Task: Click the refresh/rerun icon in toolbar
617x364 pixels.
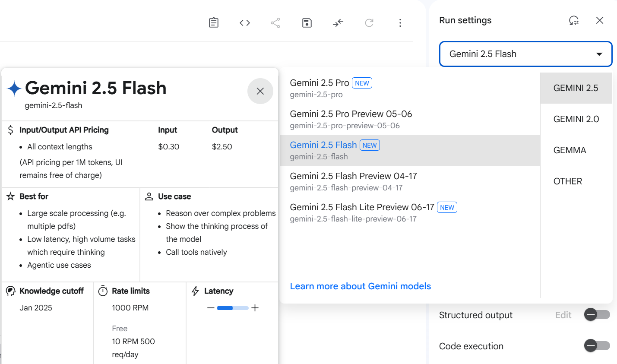Action: [x=369, y=23]
